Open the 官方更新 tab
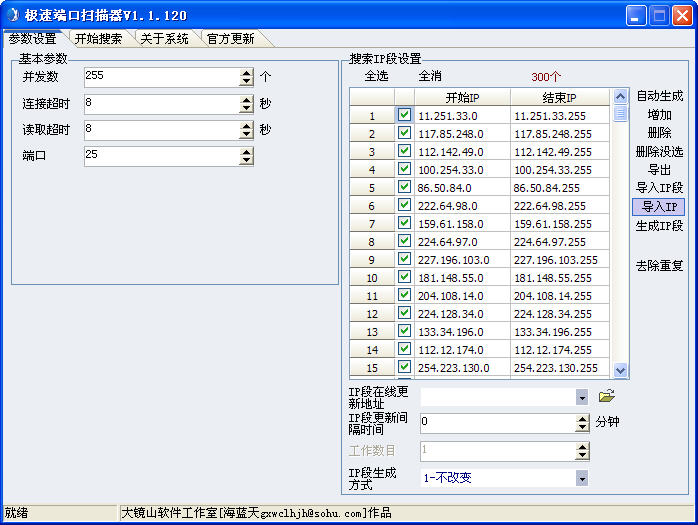Image resolution: width=698 pixels, height=525 pixels. point(230,39)
